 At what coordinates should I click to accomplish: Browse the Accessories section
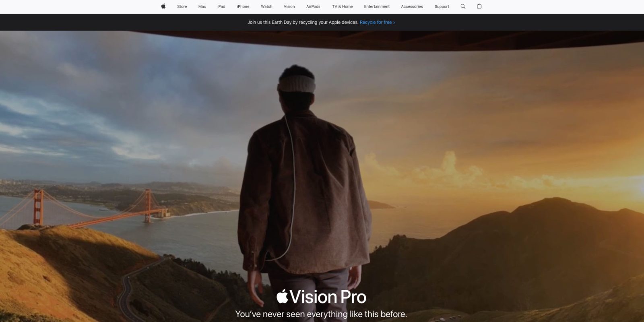click(x=412, y=6)
